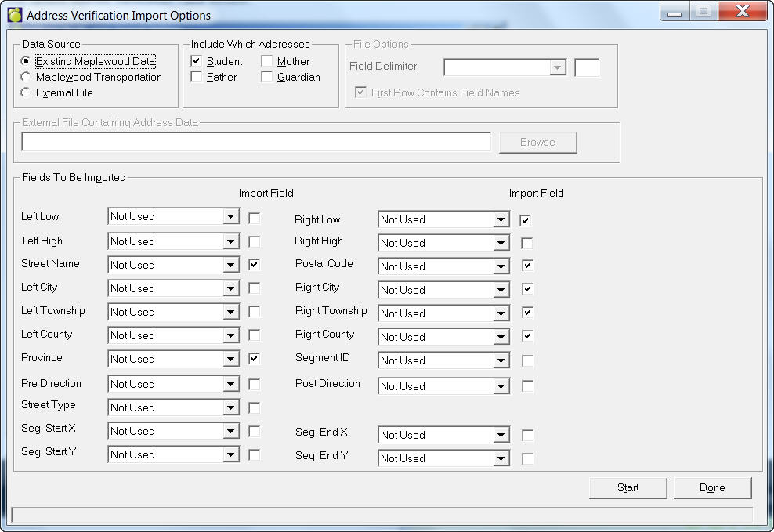
Task: Select Existing Maplewood Data radio button
Action: (x=27, y=61)
